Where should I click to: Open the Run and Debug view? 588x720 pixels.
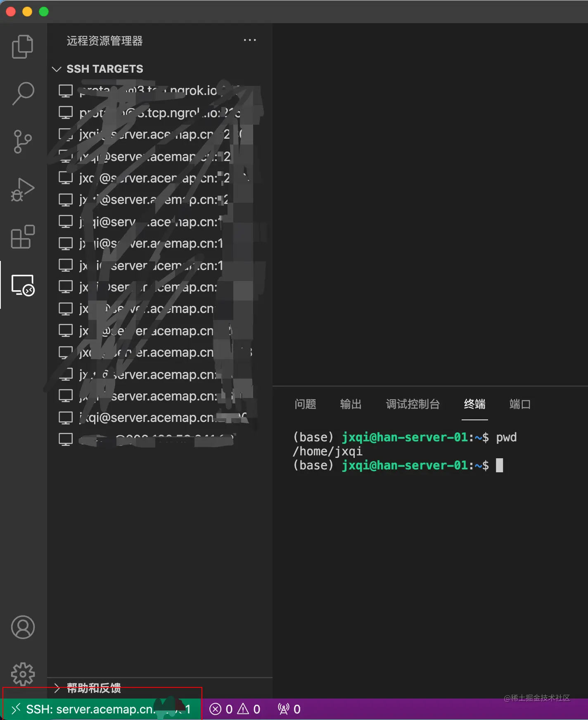[x=23, y=189]
